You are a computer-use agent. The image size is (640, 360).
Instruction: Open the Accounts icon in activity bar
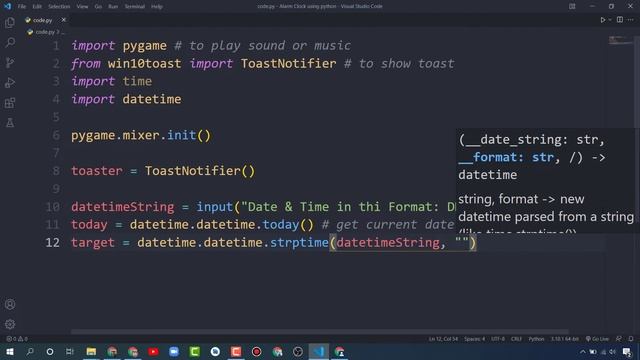[10, 304]
